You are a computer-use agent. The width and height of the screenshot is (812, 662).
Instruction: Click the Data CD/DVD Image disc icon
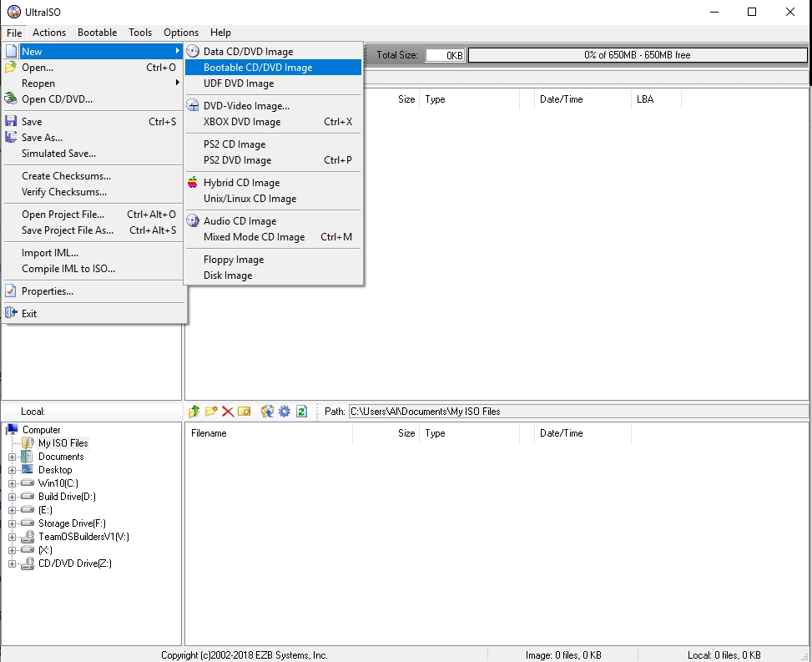[x=193, y=51]
